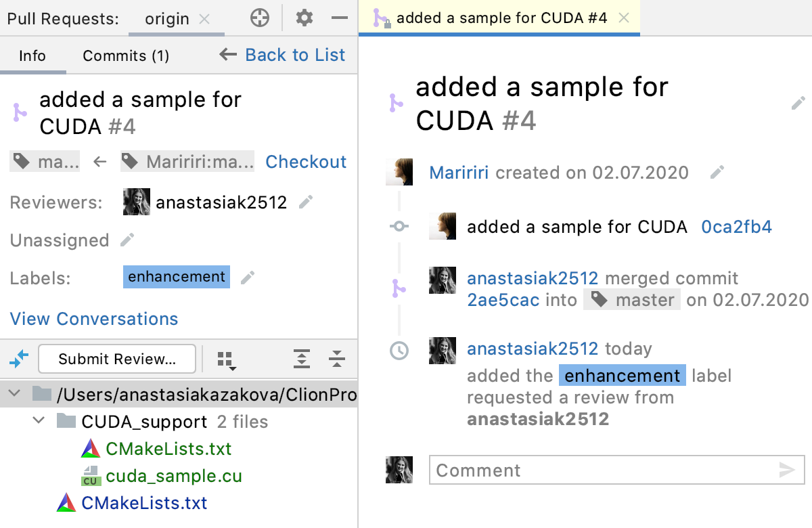The height and width of the screenshot is (528, 812).
Task: Open the gear settings menu
Action: [x=304, y=18]
